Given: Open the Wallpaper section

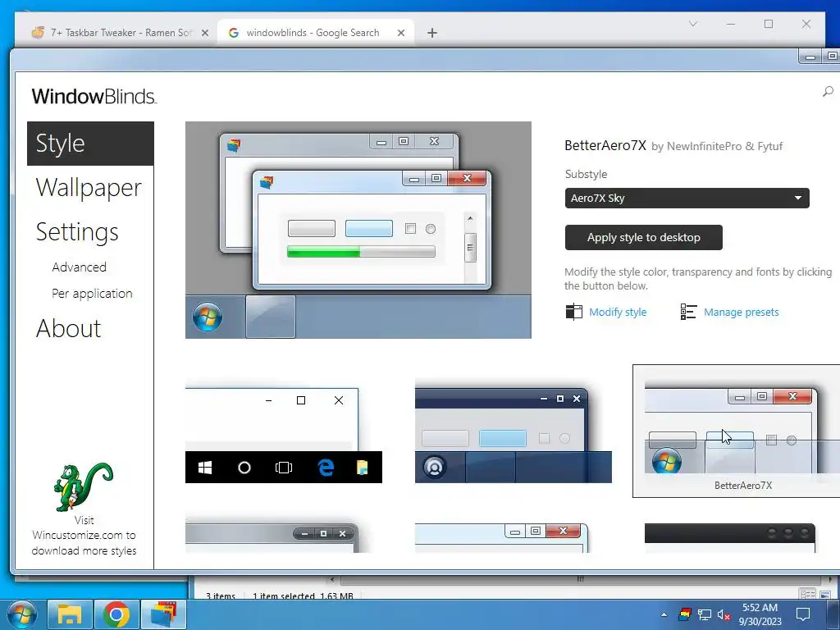Looking at the screenshot, I should click(89, 188).
